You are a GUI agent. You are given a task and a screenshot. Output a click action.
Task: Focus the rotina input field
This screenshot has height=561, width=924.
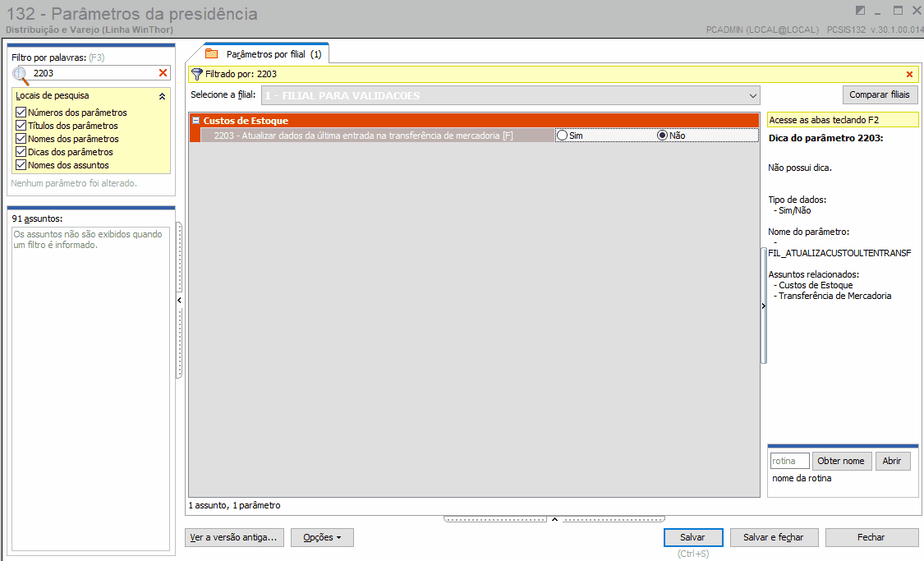tap(789, 461)
